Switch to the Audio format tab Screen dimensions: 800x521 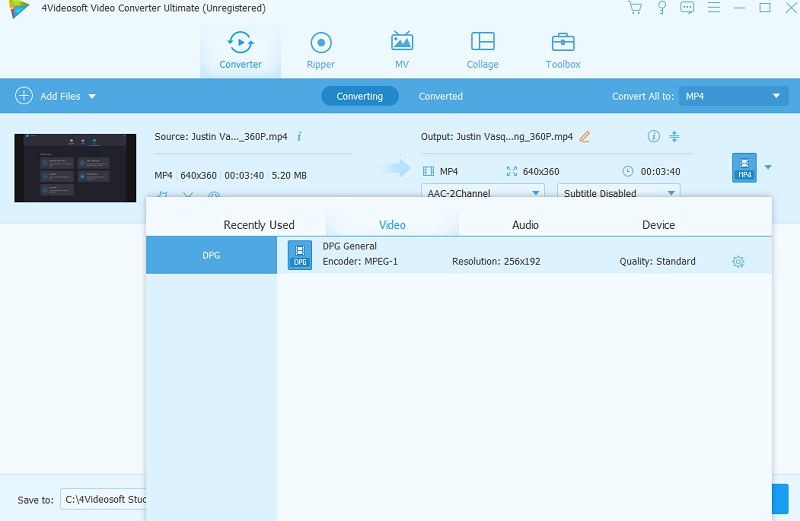point(525,225)
